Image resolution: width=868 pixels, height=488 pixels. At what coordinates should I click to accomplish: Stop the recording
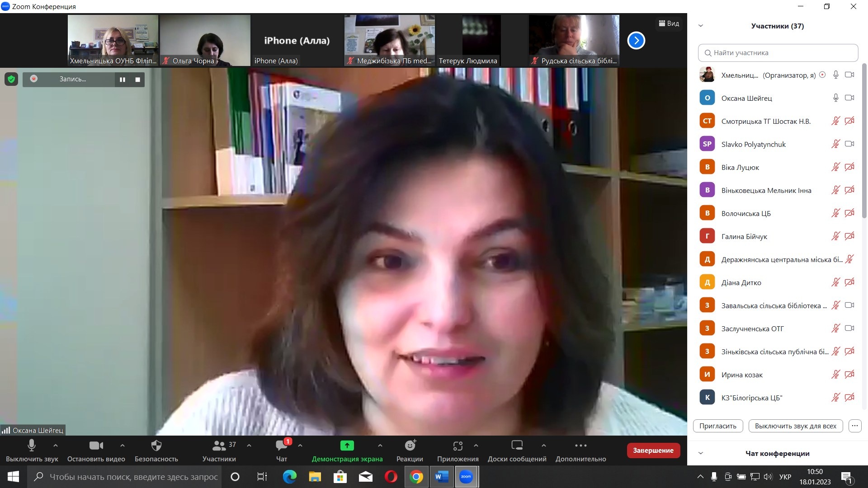[137, 80]
